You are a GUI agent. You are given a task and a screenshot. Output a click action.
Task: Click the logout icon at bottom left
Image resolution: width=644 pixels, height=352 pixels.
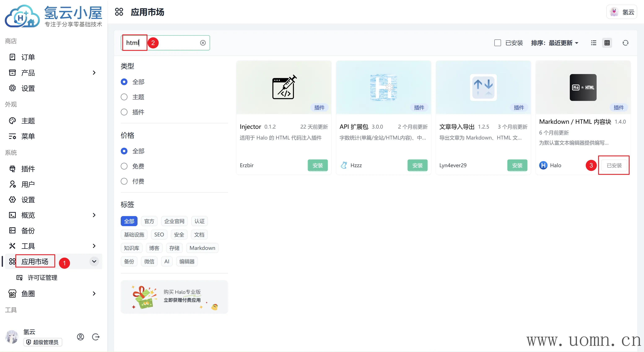coord(96,337)
